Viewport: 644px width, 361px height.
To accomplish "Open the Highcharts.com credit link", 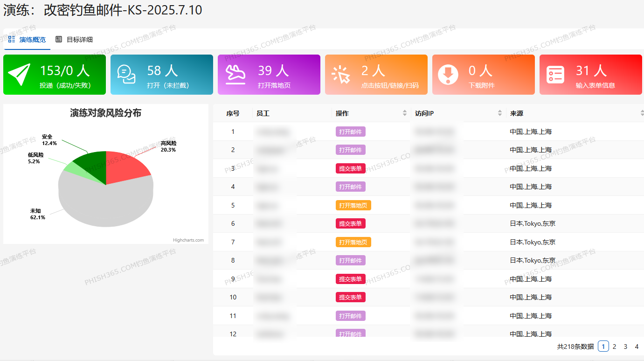I will point(188,240).
